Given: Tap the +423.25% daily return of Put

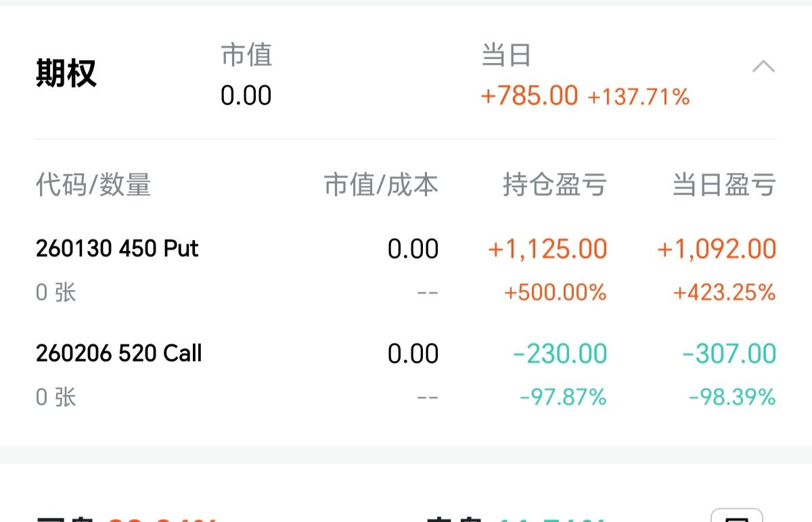Looking at the screenshot, I should click(x=724, y=292).
